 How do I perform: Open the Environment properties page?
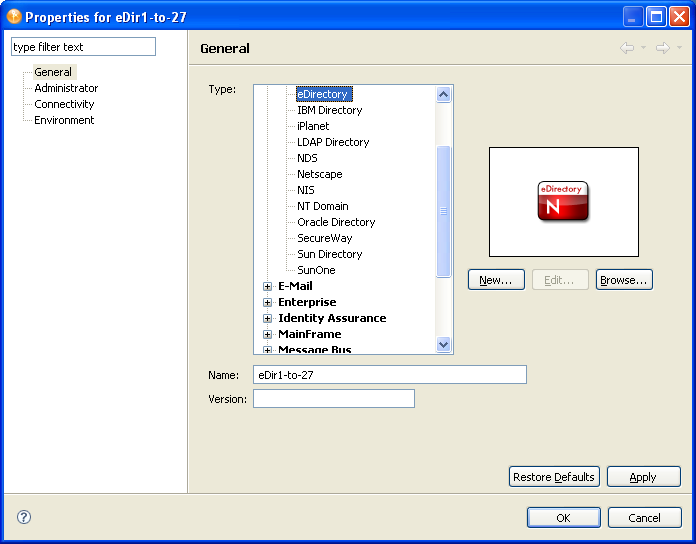pos(64,120)
